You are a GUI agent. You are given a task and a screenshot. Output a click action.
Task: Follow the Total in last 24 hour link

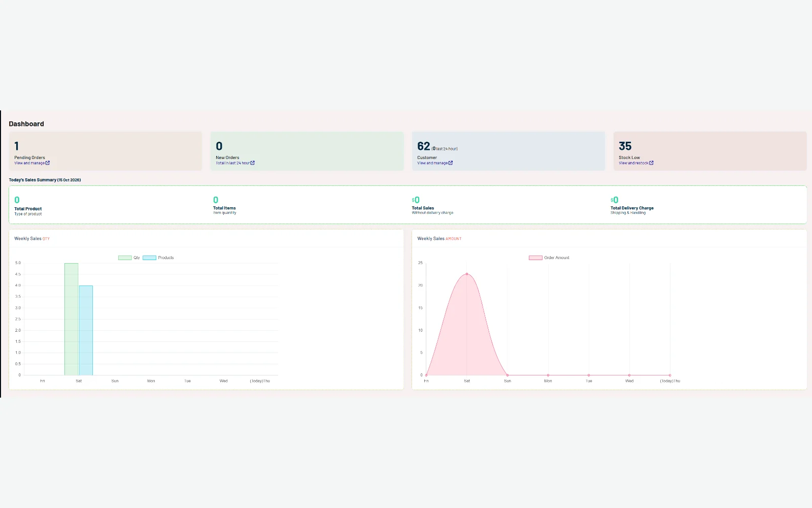[x=235, y=163]
